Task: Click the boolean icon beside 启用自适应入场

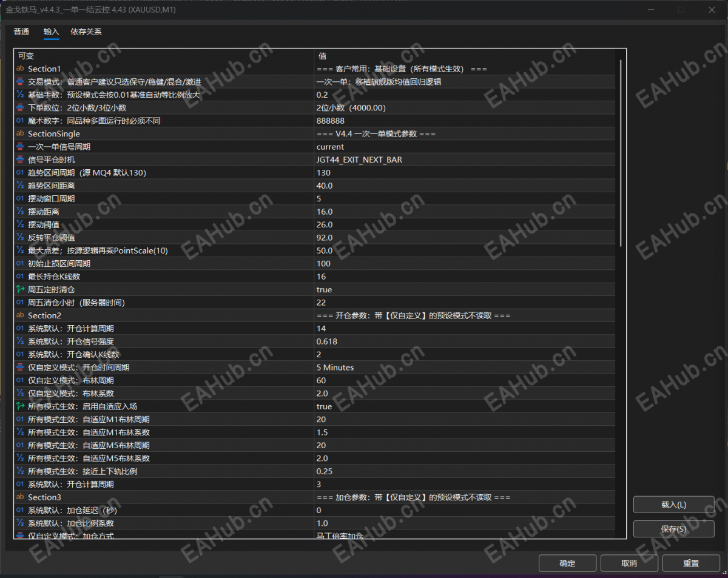Action: pos(20,406)
